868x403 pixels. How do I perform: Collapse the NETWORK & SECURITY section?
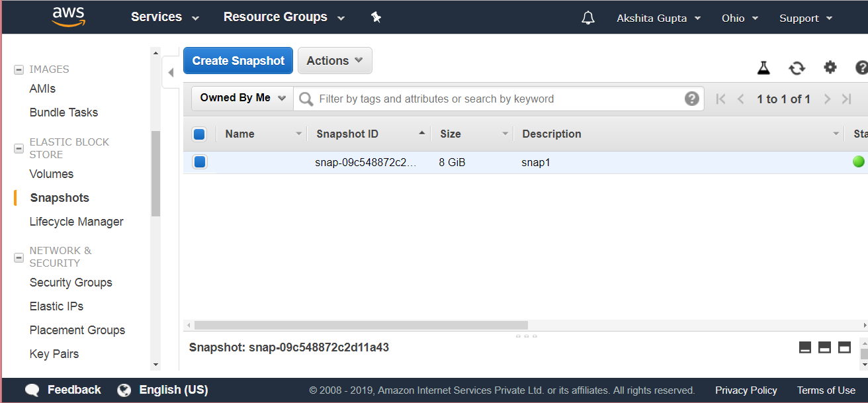pyautogui.click(x=19, y=257)
